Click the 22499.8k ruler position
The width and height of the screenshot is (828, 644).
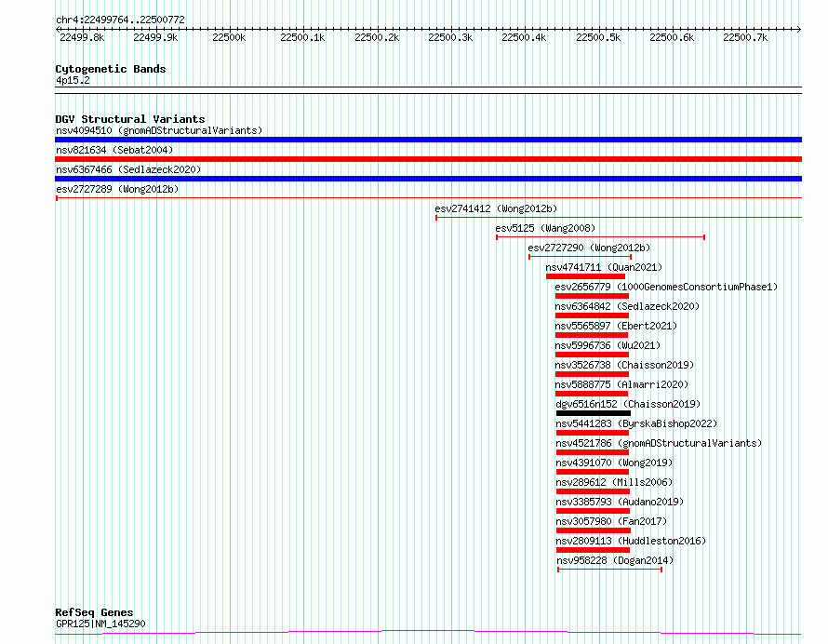pos(82,37)
